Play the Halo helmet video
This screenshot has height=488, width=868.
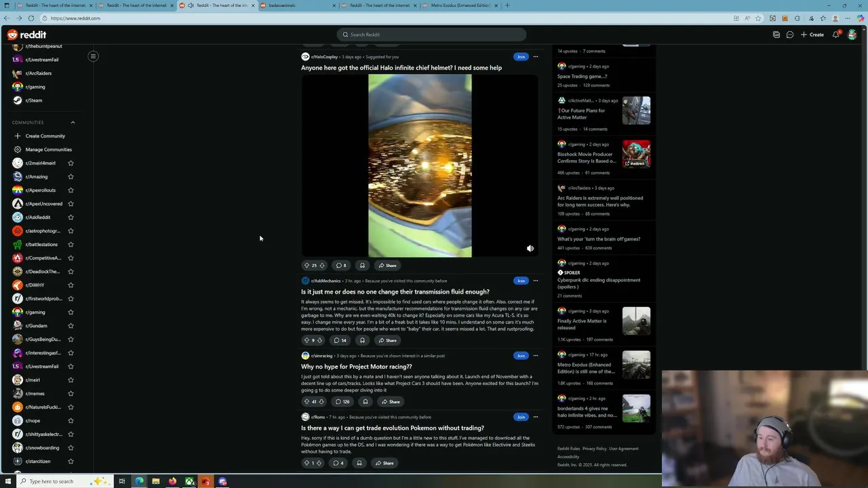pos(420,166)
